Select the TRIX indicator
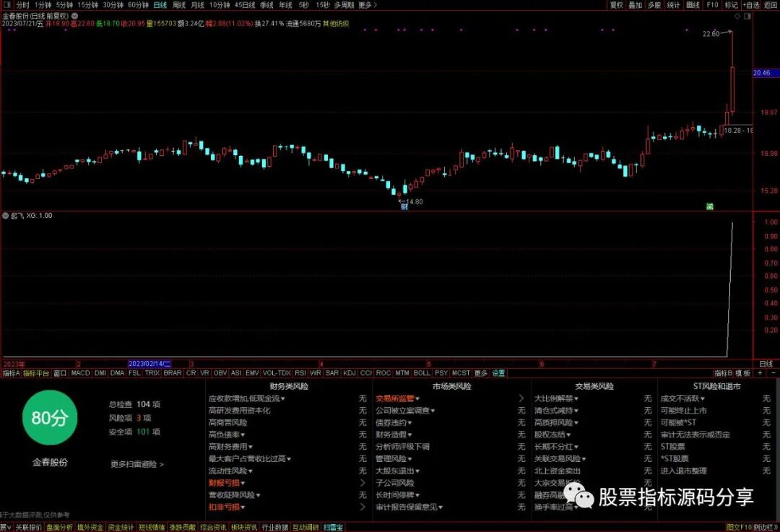Viewport: 780px width, 532px height. click(152, 373)
